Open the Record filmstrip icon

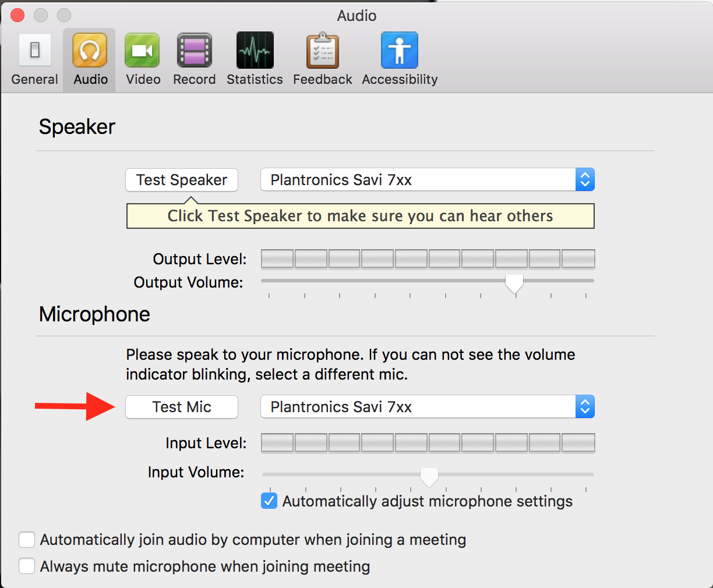[194, 51]
